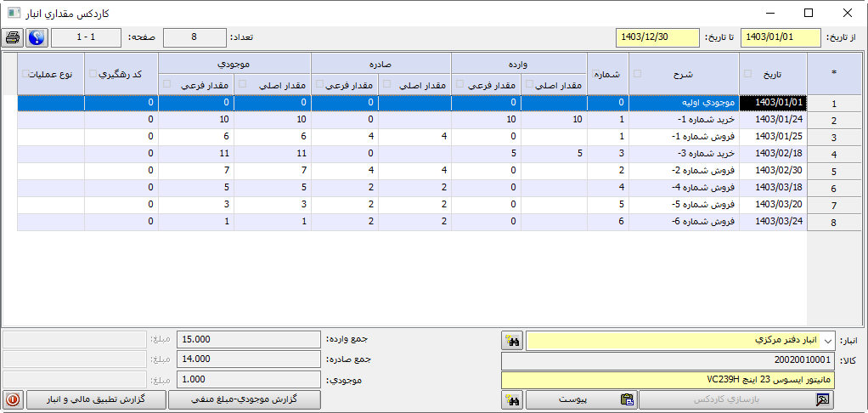The width and height of the screenshot is (868, 413).
Task: Click the تا تاریخ field showing 1403/12/30
Action: click(x=658, y=37)
